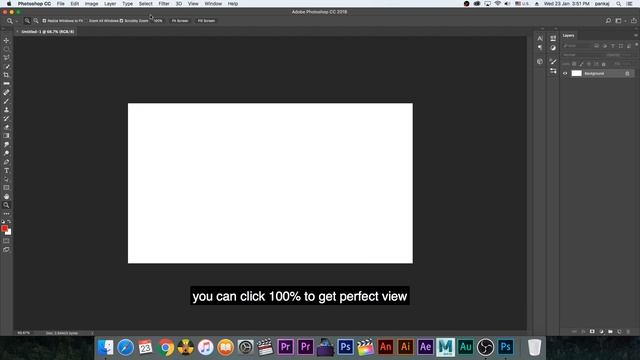The height and width of the screenshot is (360, 640).
Task: Select the Path Selection tool
Action: (6, 179)
